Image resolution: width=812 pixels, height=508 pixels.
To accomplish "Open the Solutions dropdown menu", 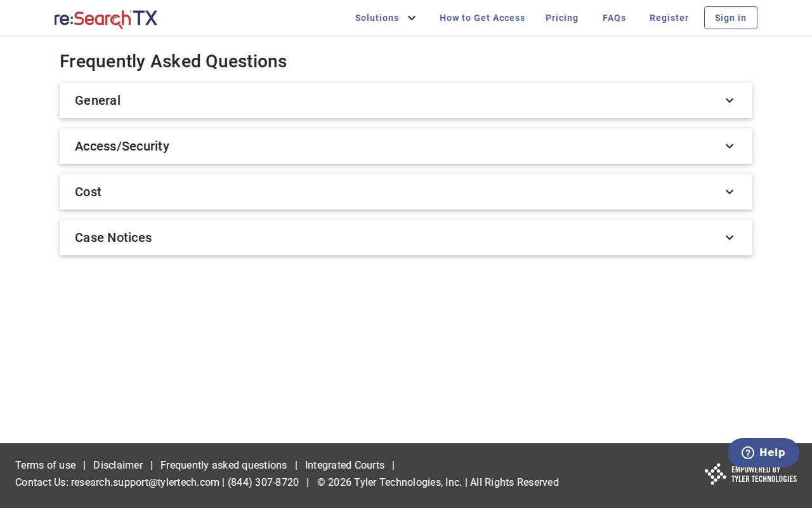I will pyautogui.click(x=386, y=18).
